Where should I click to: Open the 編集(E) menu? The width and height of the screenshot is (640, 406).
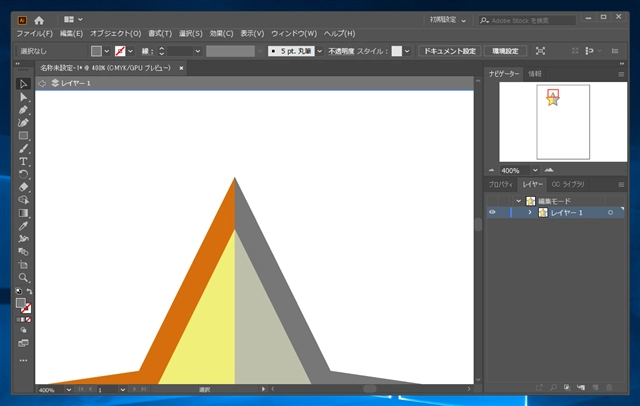tap(71, 33)
